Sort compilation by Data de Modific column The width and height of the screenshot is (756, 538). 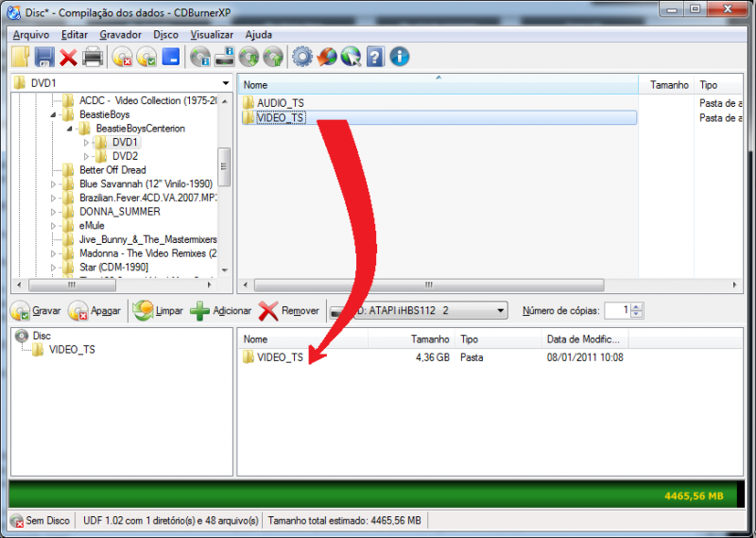[x=583, y=339]
